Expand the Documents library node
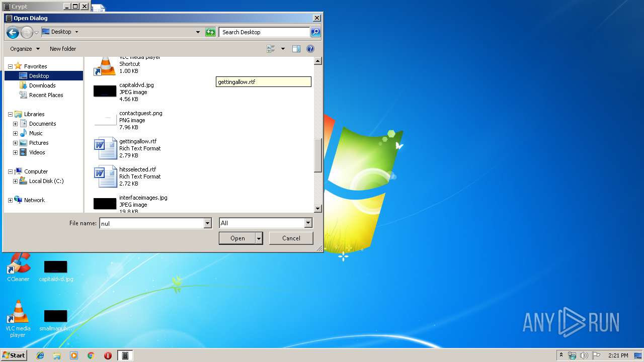This screenshot has width=644, height=362. (x=16, y=124)
